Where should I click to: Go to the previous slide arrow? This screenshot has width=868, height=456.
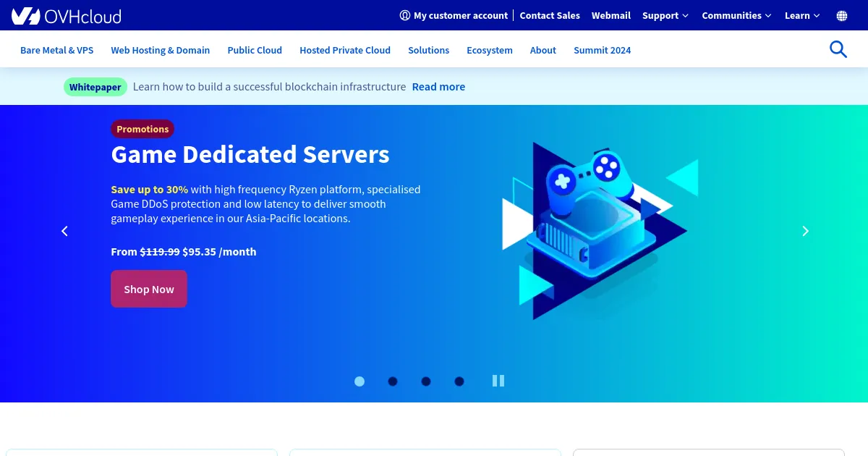tap(64, 231)
